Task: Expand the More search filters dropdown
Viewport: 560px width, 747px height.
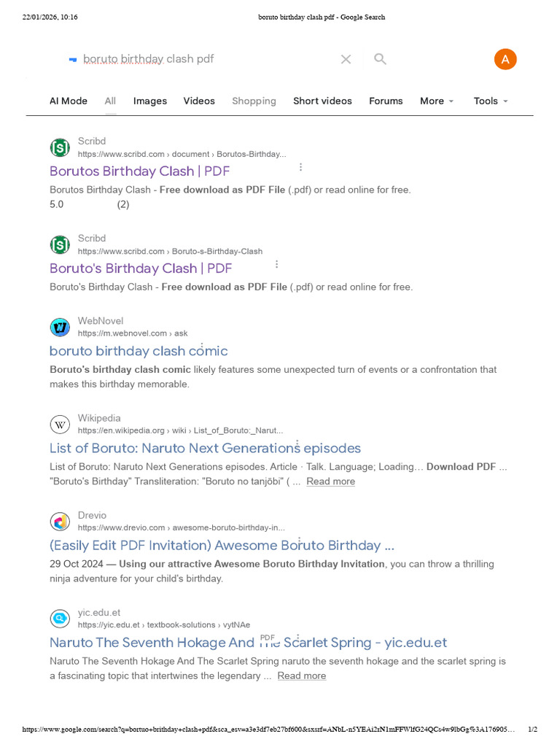Action: point(437,101)
